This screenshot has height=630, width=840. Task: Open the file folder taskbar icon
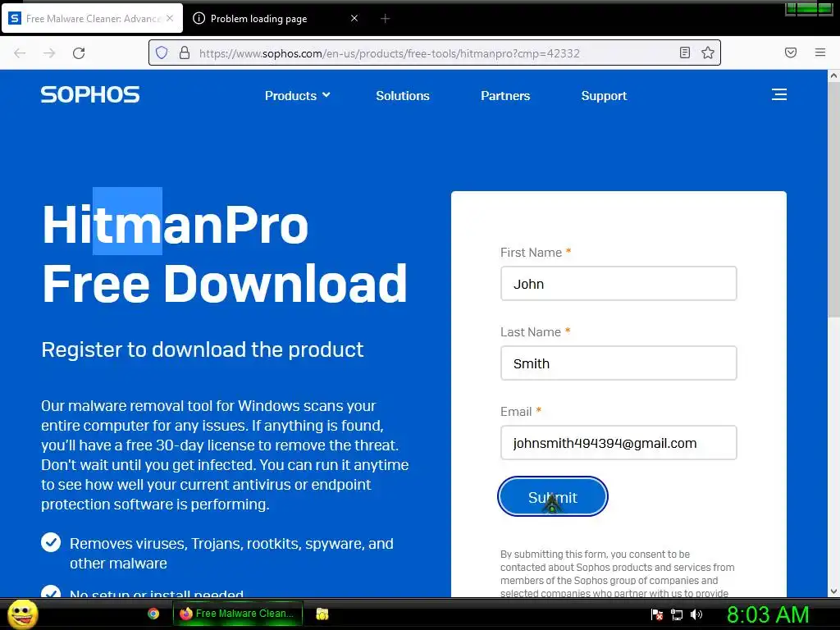pos(322,614)
